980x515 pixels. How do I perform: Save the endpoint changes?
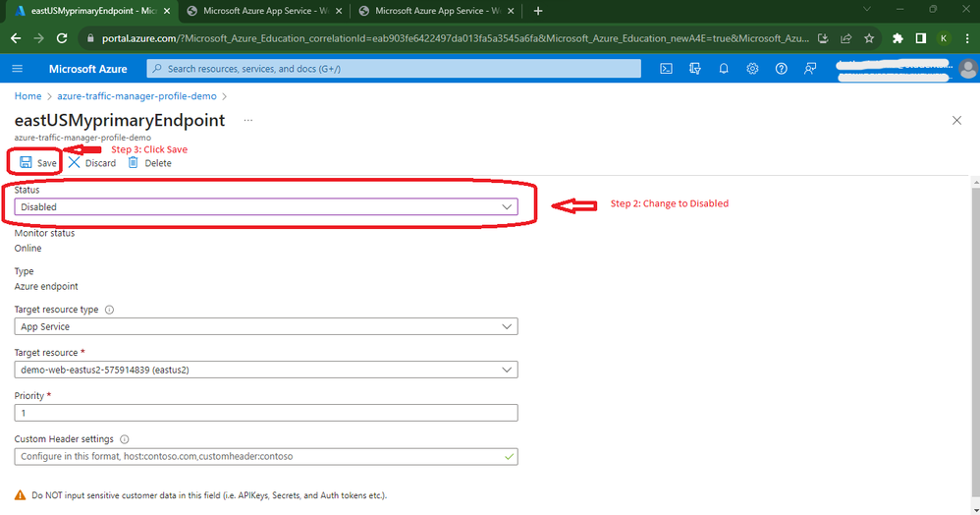click(37, 163)
